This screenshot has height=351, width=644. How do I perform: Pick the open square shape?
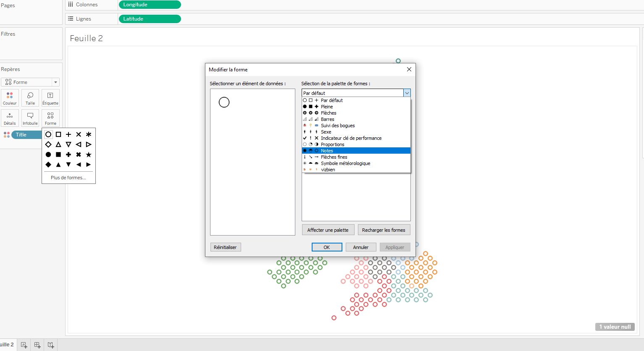click(58, 134)
